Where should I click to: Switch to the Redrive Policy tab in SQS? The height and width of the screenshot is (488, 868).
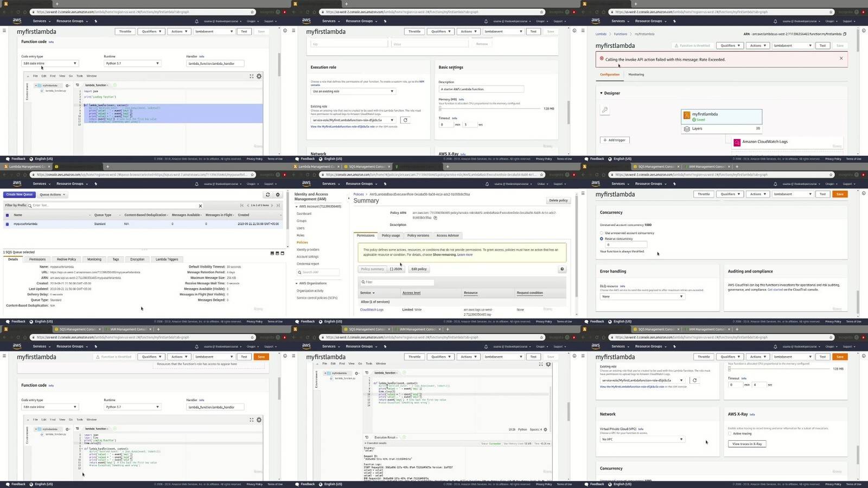click(x=66, y=259)
